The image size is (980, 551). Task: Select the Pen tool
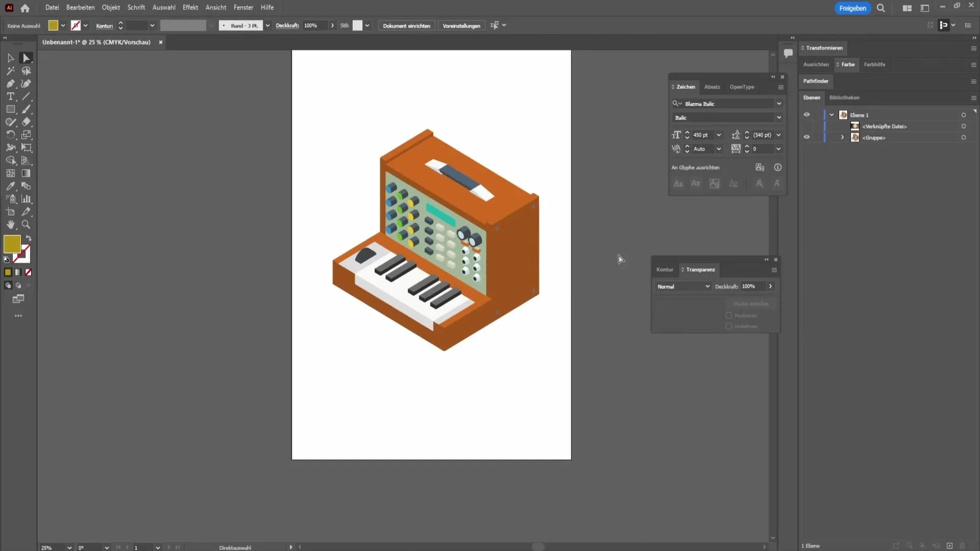10,84
